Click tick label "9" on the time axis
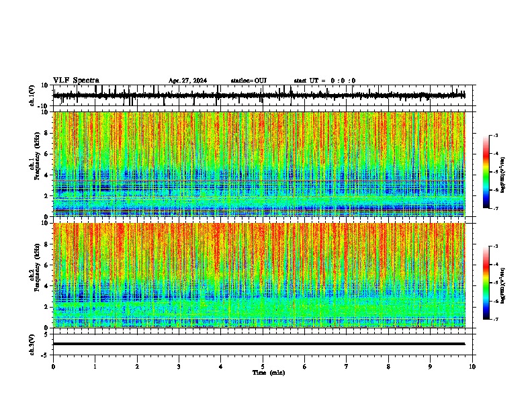Screen dimensions: 532x411 click(430, 367)
